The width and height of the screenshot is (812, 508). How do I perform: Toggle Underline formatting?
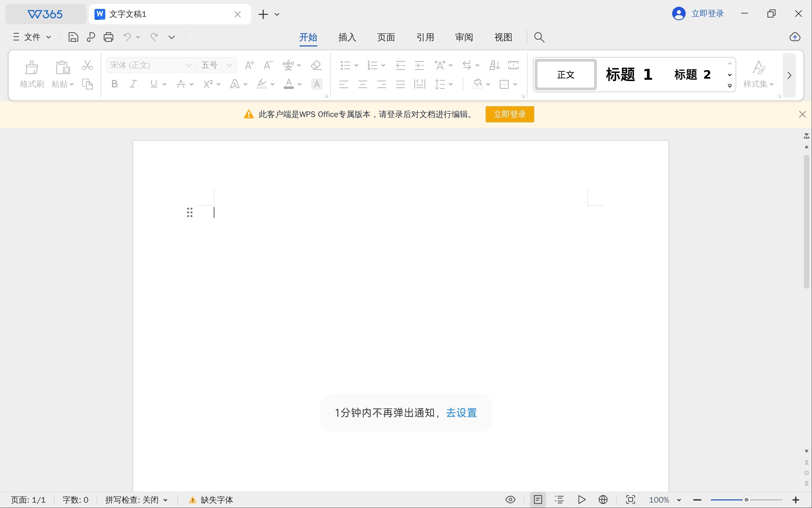pos(154,84)
